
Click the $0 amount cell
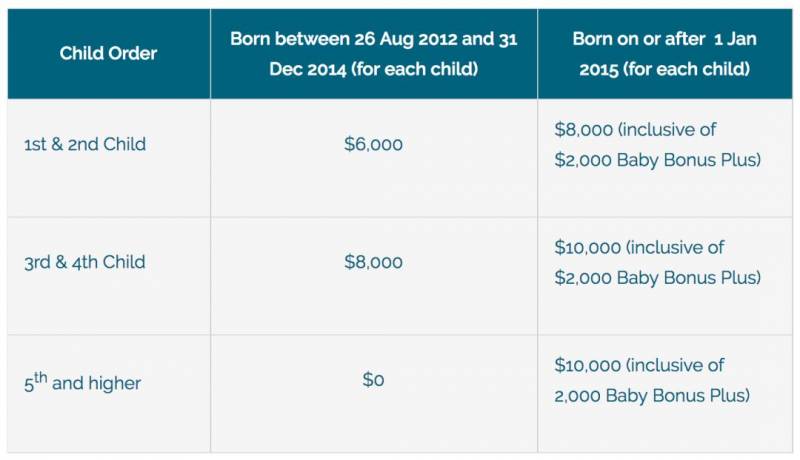(373, 380)
